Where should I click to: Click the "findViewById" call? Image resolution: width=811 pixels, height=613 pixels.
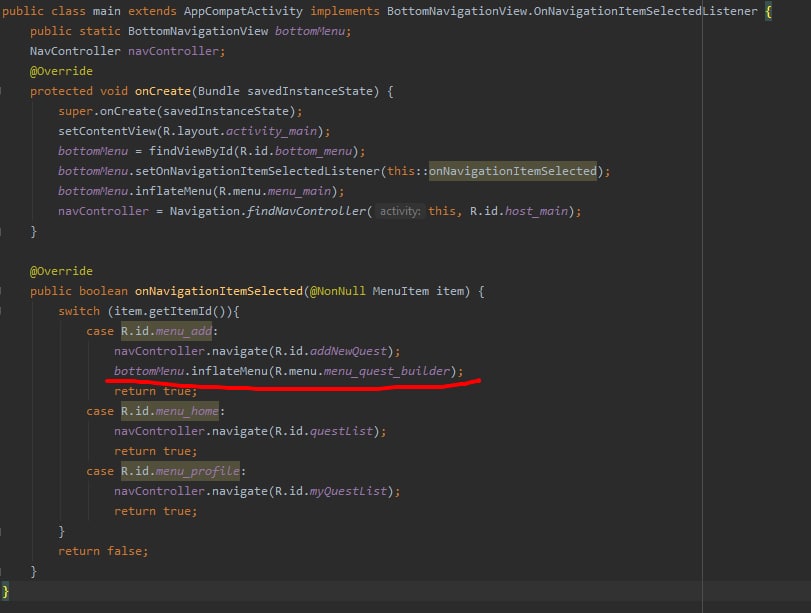point(191,151)
